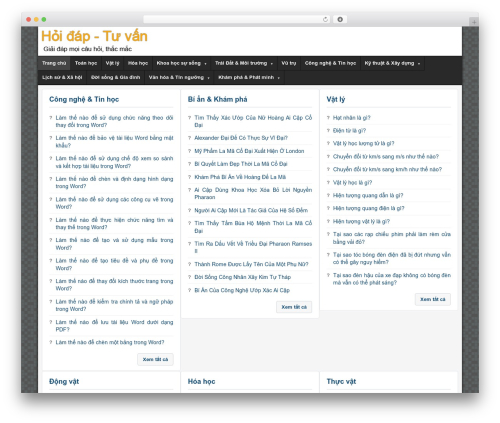Open question about đèn hậu xe đạp phát sáng
The width and height of the screenshot is (500, 423).
click(392, 279)
